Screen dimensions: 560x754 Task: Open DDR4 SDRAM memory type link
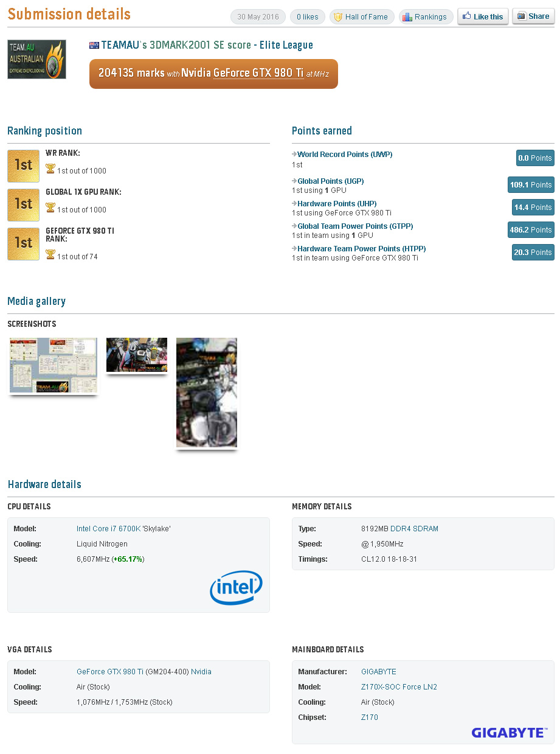[414, 529]
